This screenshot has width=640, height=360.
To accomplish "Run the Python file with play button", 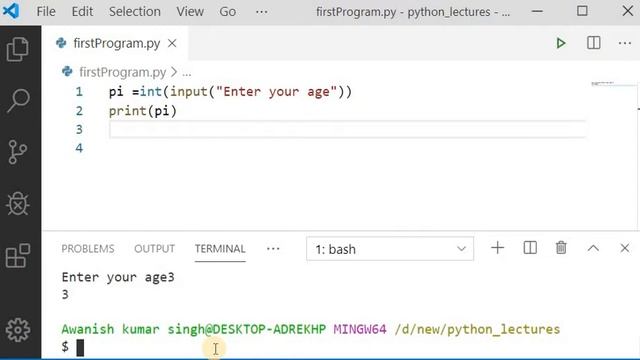I will click(561, 43).
